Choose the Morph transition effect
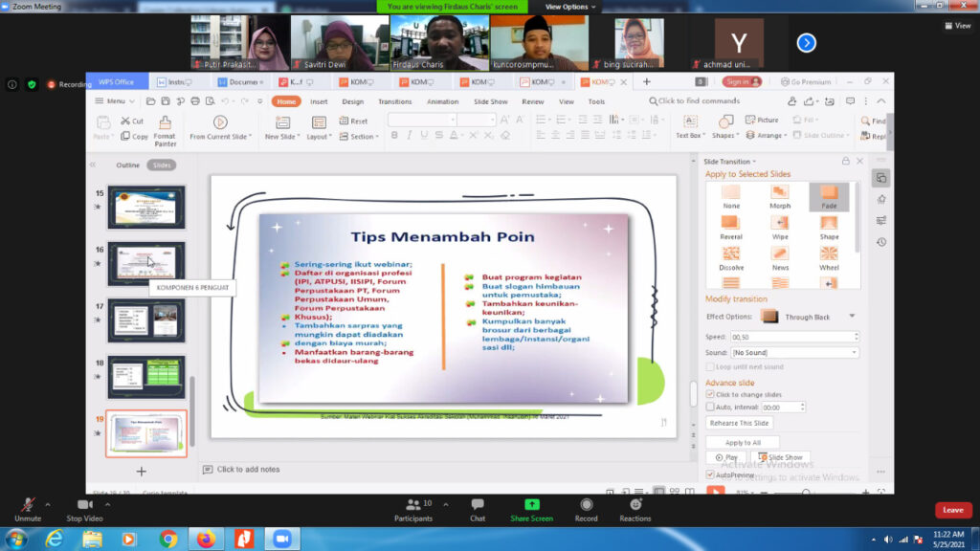Viewport: 980px width, 551px height. (x=780, y=192)
